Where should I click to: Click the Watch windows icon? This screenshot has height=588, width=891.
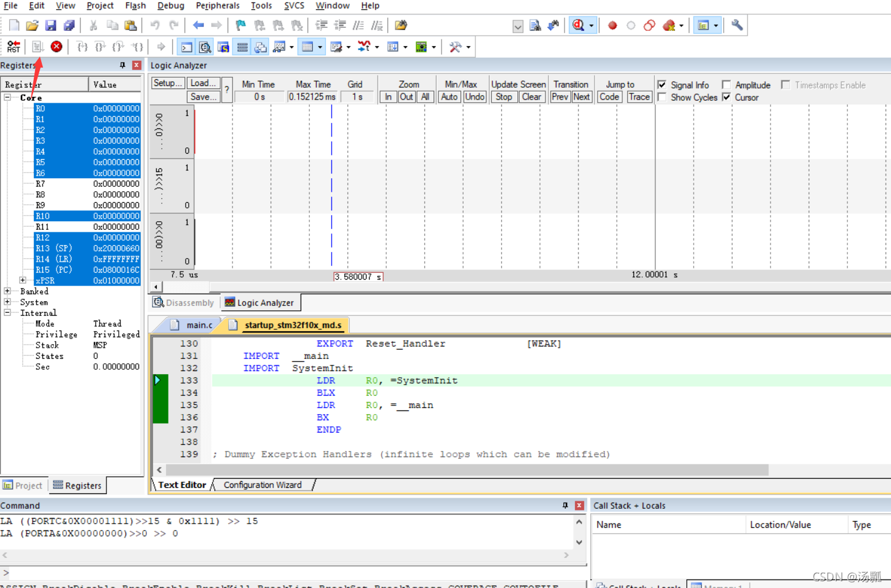tap(280, 47)
